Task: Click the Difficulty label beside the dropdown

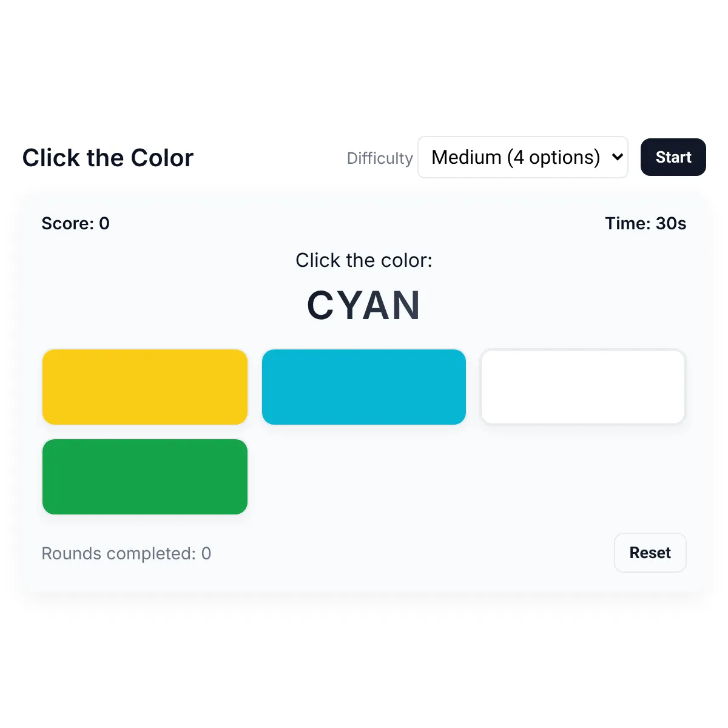Action: click(380, 158)
